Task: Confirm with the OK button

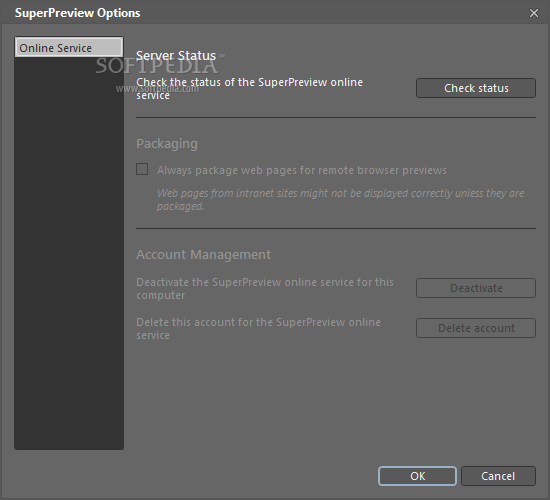Action: click(x=417, y=476)
